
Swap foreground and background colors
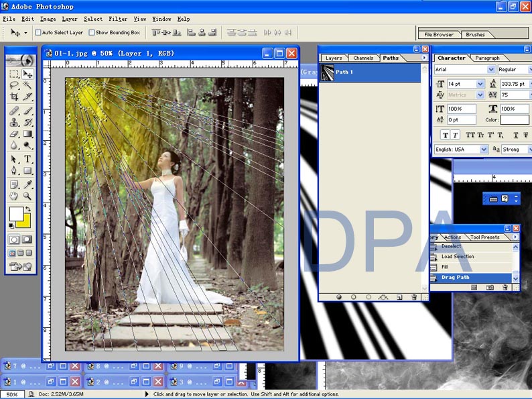point(28,209)
